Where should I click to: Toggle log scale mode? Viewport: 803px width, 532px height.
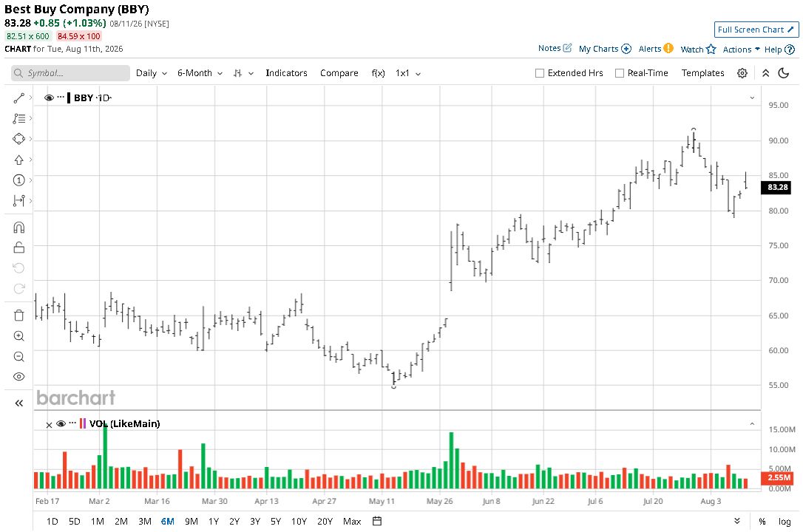pyautogui.click(x=785, y=521)
